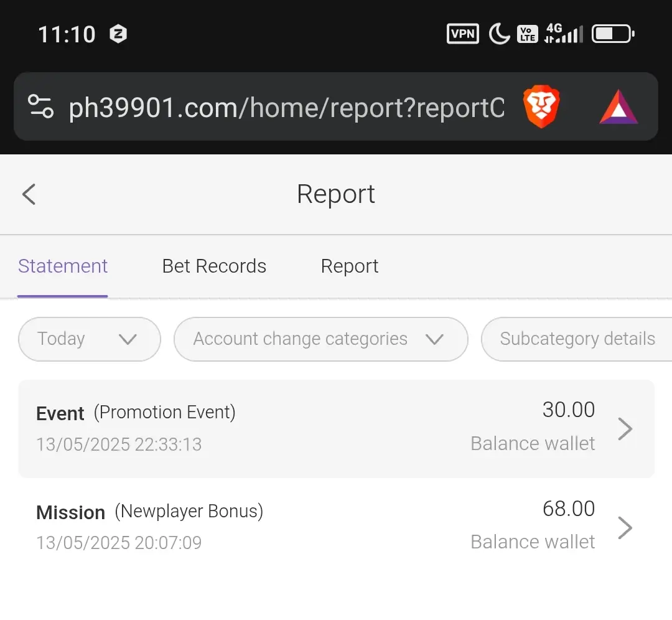Tap the battery indicator icon
672x620 pixels.
point(613,34)
